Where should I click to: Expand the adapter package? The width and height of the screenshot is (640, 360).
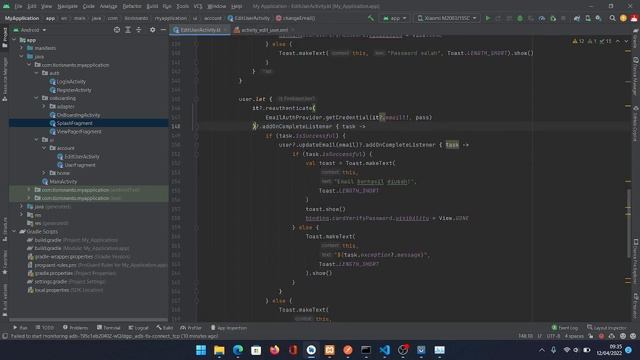44,107
